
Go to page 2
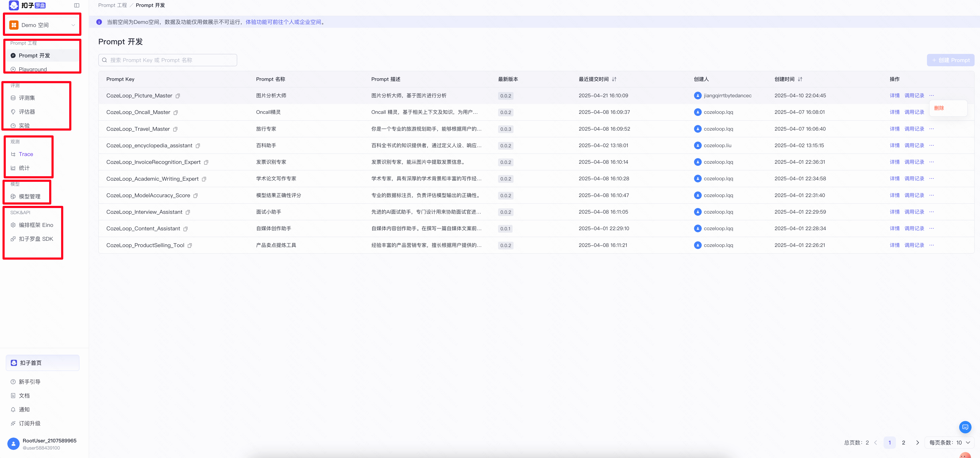903,442
